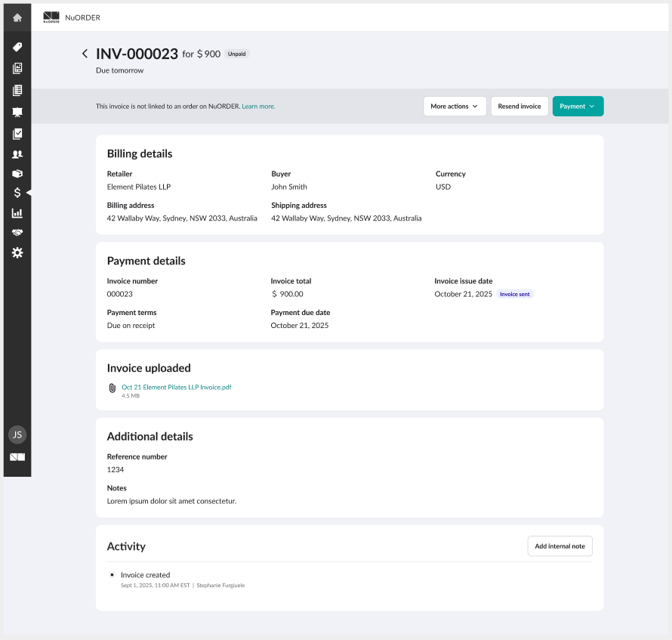Open Oct 21 Element Pilates LLP Invoice.pdf
Viewport: 672px width, 640px height.
tap(176, 387)
